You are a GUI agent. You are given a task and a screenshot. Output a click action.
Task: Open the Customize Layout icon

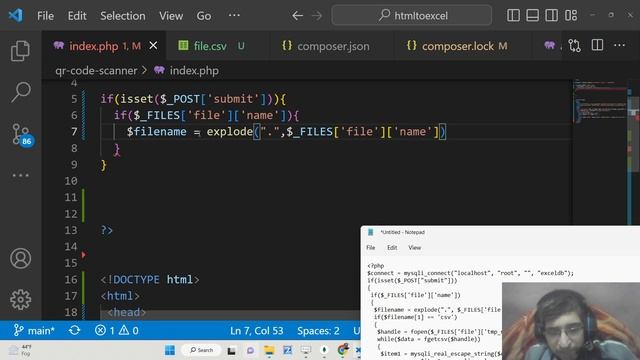(571, 16)
